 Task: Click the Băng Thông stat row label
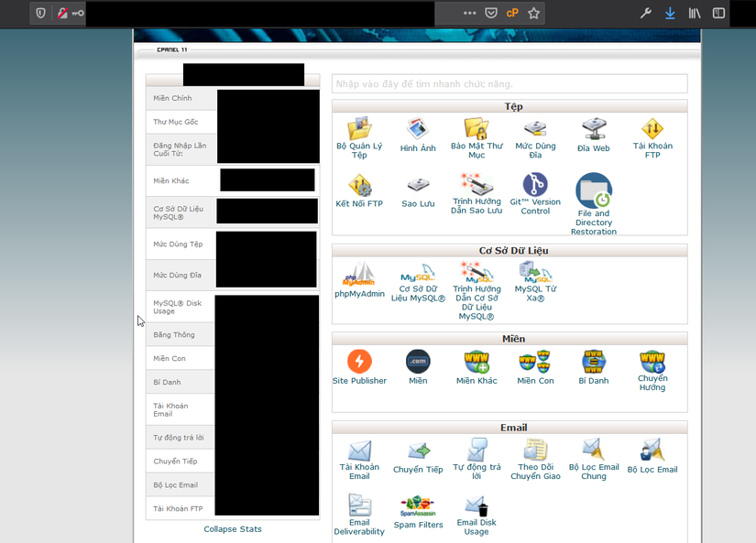coord(174,335)
